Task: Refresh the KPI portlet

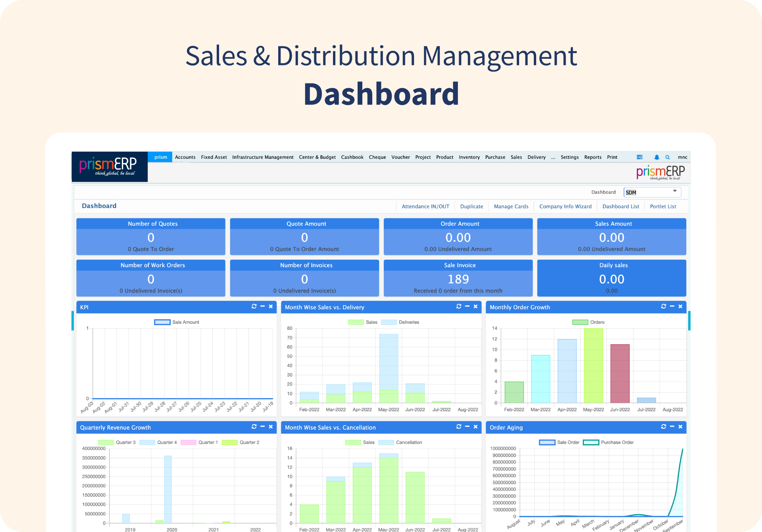Action: pos(254,306)
